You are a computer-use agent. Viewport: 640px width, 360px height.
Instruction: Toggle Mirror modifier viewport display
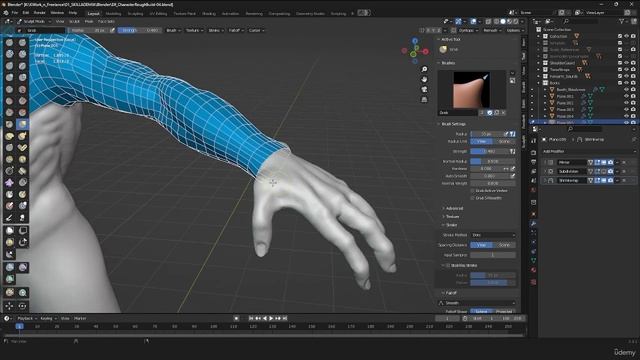coord(604,162)
